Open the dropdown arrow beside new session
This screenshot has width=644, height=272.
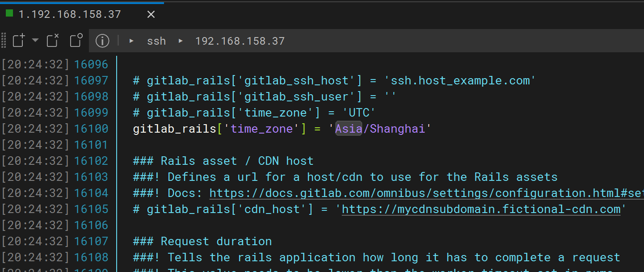(35, 41)
